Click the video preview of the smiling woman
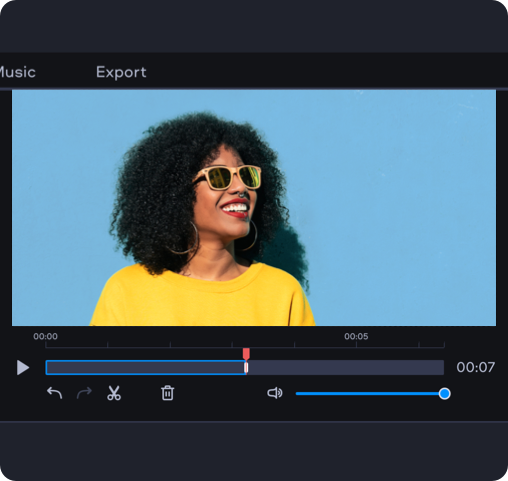The height and width of the screenshot is (481, 508). click(254, 208)
